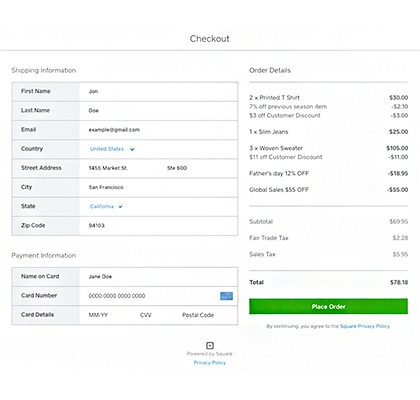Image resolution: width=420 pixels, height=400 pixels.
Task: Select the First Name field containing Jon
Action: click(x=158, y=91)
